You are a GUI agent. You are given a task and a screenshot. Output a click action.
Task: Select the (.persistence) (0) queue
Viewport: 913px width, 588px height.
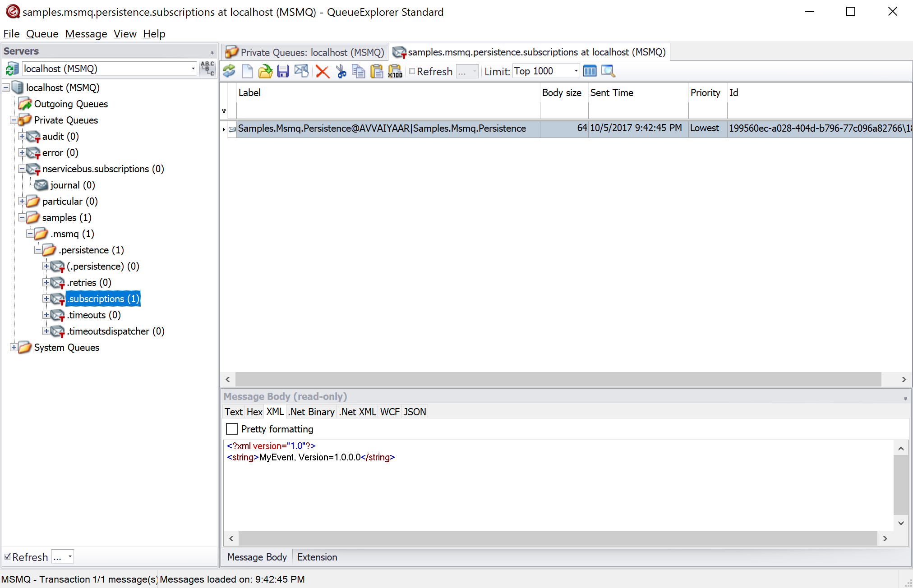[103, 266]
